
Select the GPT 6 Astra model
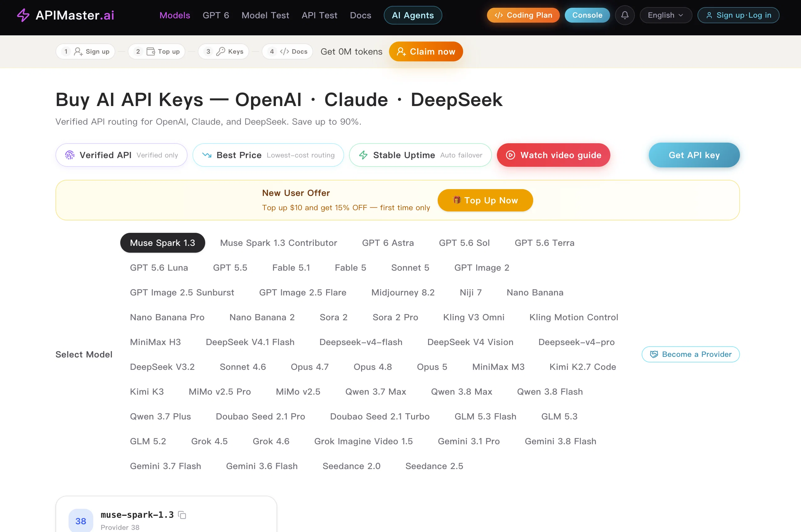(x=388, y=243)
